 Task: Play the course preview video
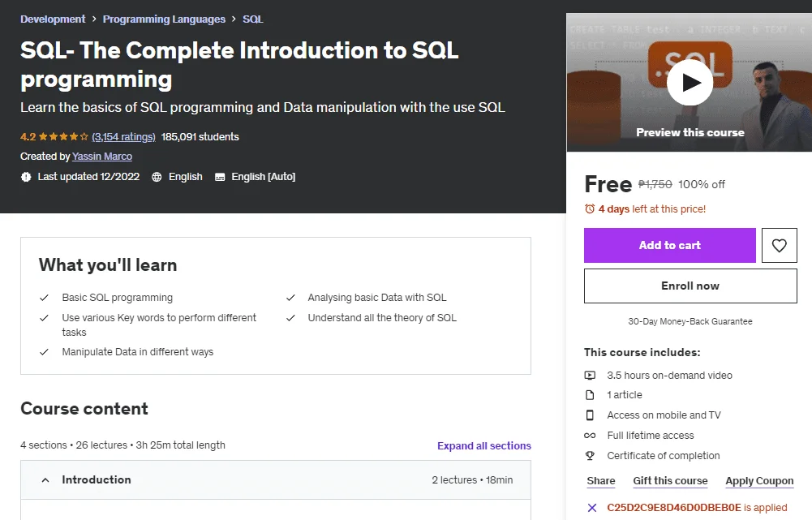coord(690,83)
